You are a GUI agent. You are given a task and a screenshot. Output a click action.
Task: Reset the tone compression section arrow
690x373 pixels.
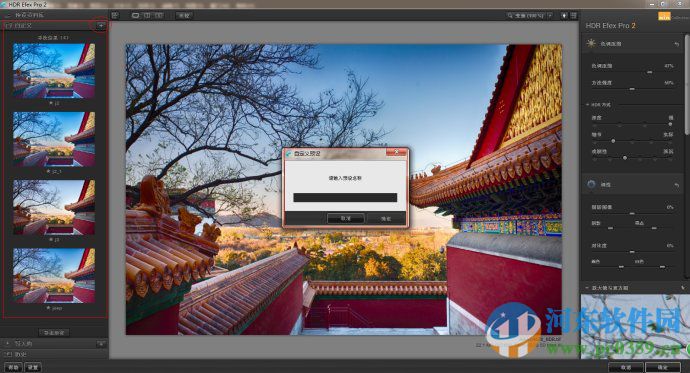coord(677,44)
